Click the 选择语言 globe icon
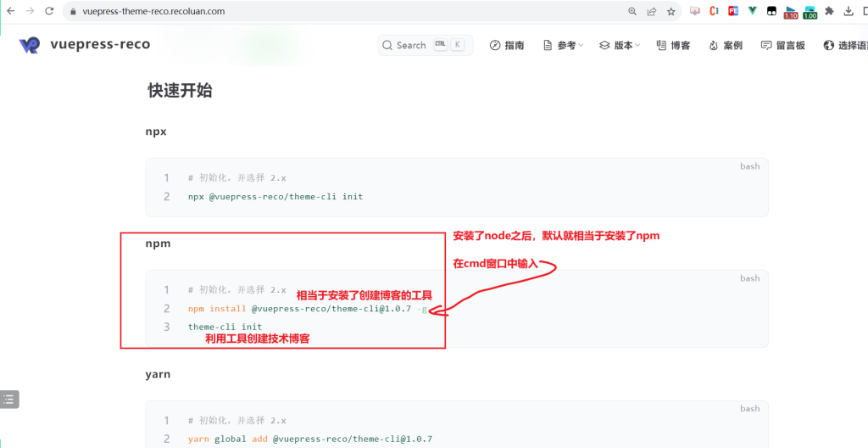The width and height of the screenshot is (868, 448). pyautogui.click(x=829, y=46)
